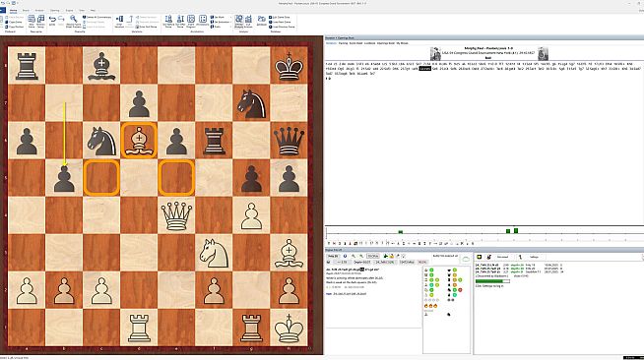Switch to the Training ribbon tab
Screen dimensions: 644x360
tap(54, 10)
